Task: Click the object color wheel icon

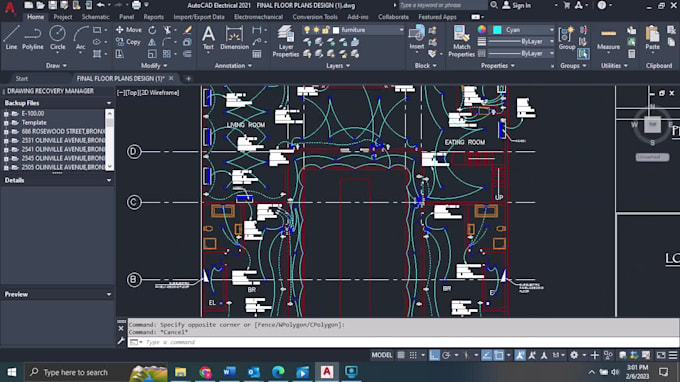Action: tap(482, 29)
